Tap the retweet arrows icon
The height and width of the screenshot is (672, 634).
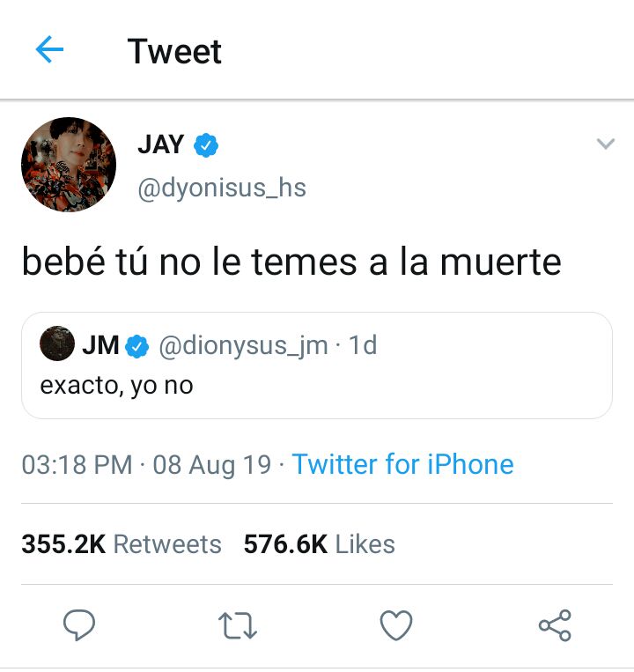(x=238, y=625)
